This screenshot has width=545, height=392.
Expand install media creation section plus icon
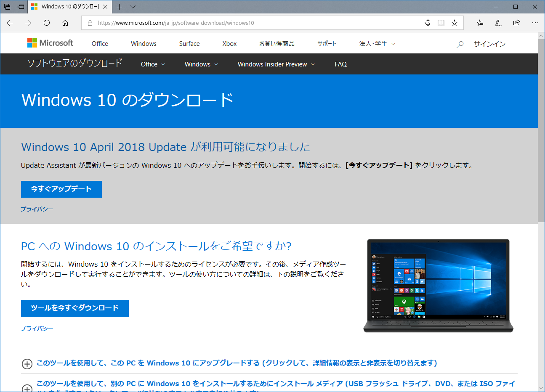(x=27, y=388)
